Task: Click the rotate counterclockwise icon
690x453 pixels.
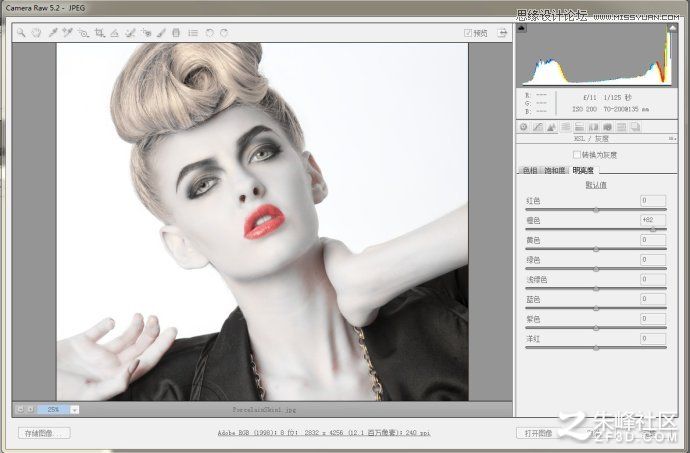Action: point(209,33)
